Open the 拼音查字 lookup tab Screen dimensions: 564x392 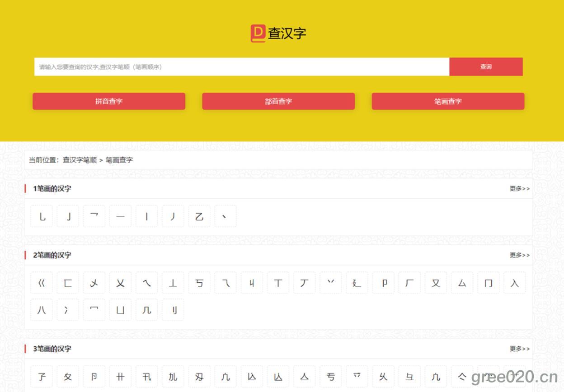click(109, 101)
